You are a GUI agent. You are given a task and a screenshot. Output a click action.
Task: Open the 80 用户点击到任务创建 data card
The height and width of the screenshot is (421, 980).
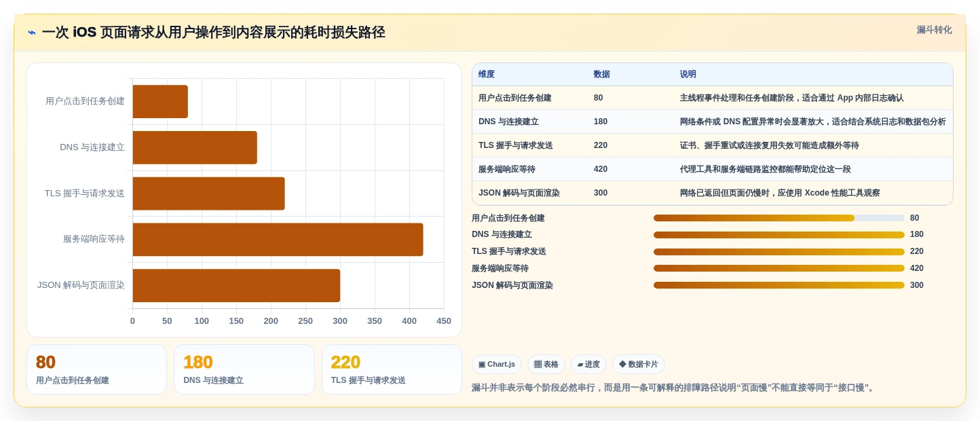click(96, 369)
